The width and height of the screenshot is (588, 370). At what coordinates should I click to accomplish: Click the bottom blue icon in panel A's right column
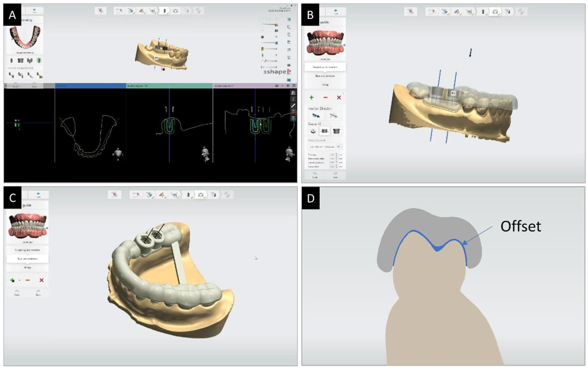click(x=289, y=80)
